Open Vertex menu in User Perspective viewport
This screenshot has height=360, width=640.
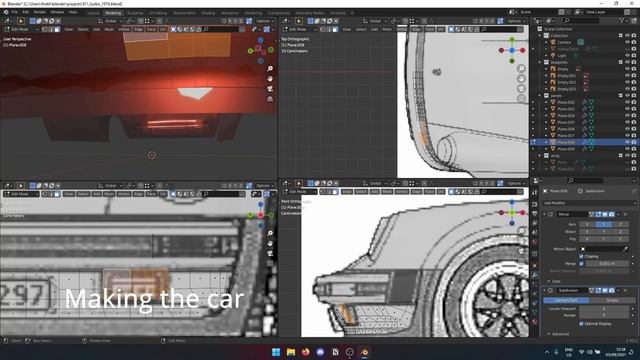124,29
